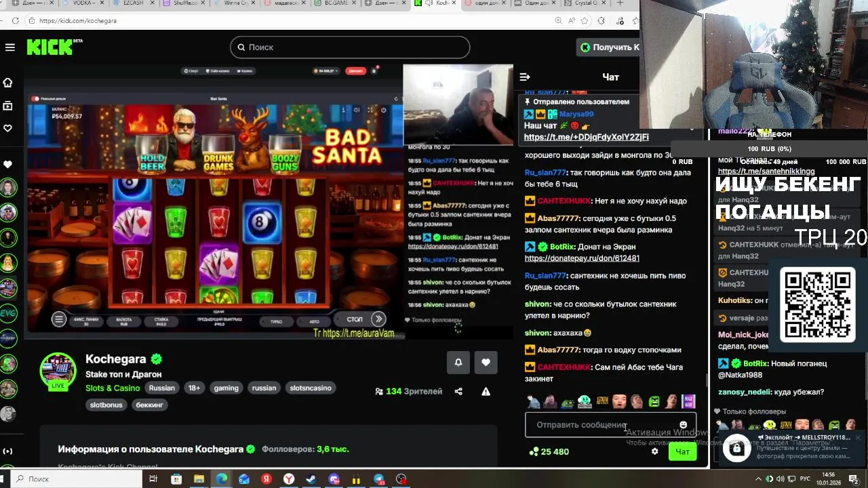Image resolution: width=868 pixels, height=488 pixels.
Task: Select the slotbonus tag
Action: coord(106,405)
